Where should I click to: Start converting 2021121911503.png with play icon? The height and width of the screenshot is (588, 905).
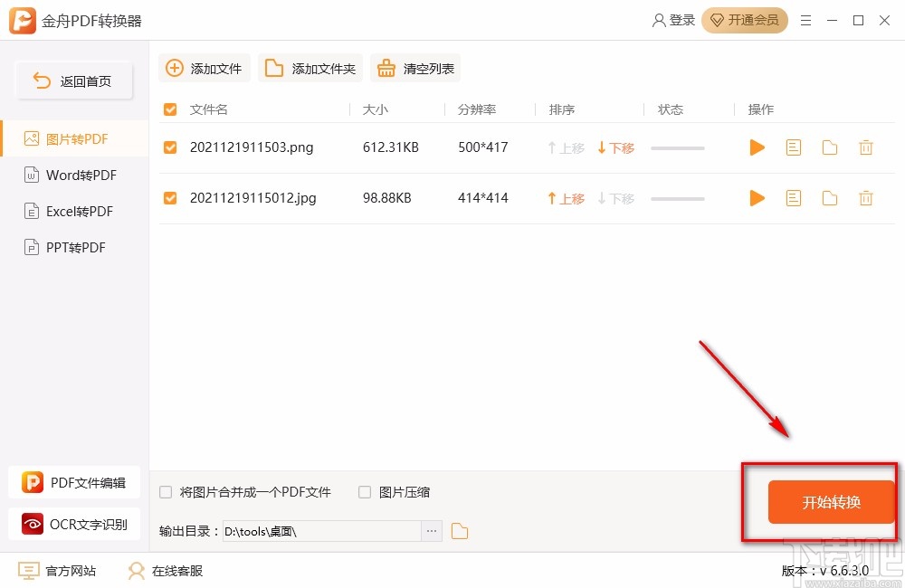757,147
